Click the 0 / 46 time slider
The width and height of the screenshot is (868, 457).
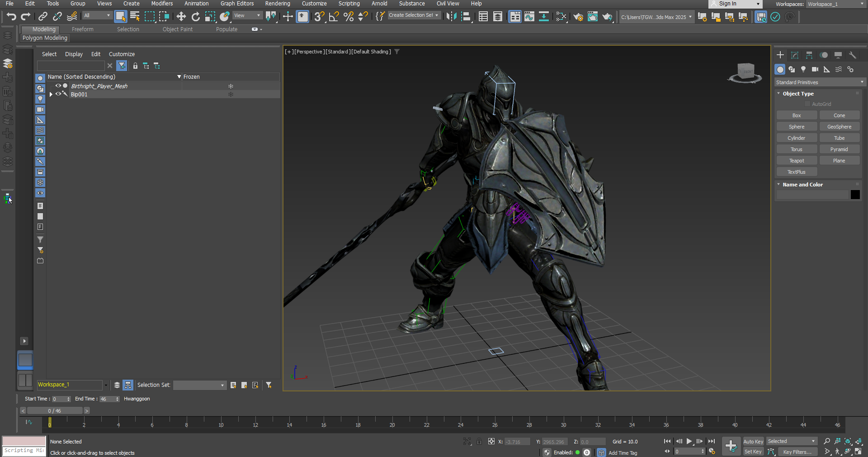[55, 411]
